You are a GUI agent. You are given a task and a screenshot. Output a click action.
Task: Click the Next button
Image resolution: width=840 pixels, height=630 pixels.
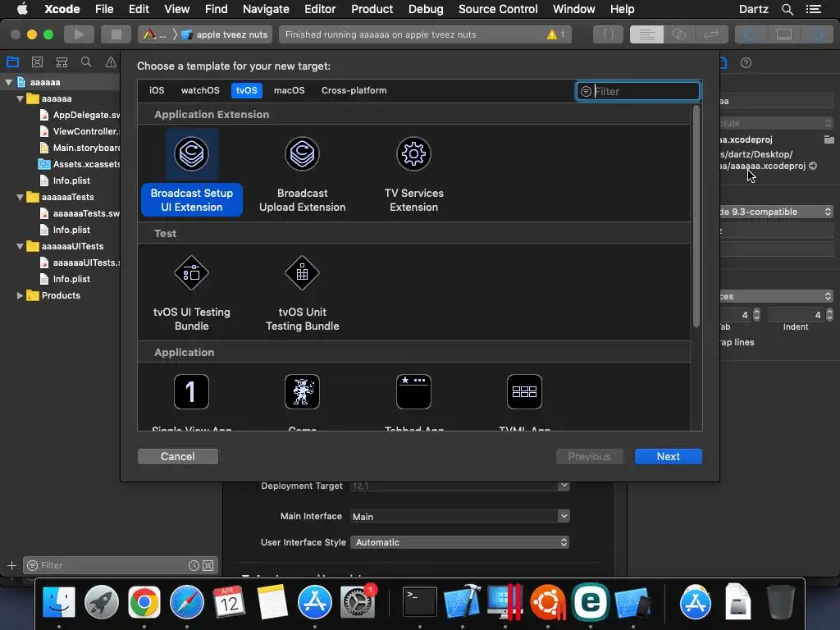668,456
